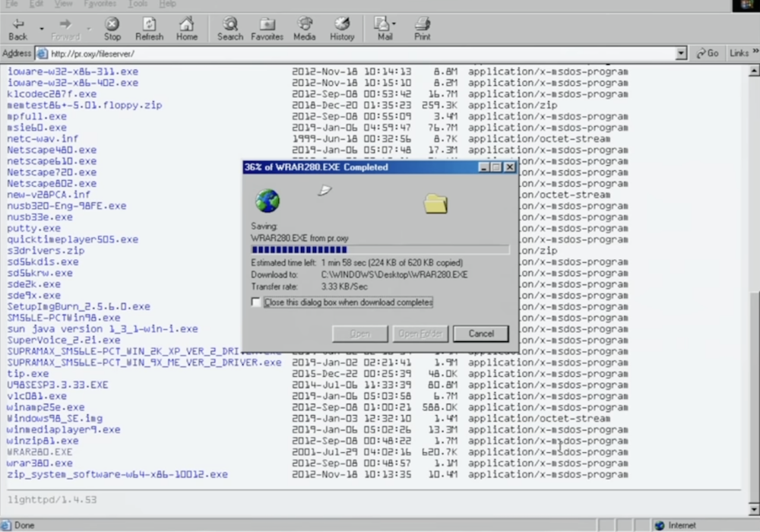This screenshot has width=760, height=532.
Task: Click the s3drivers.zip link
Action: (x=46, y=251)
